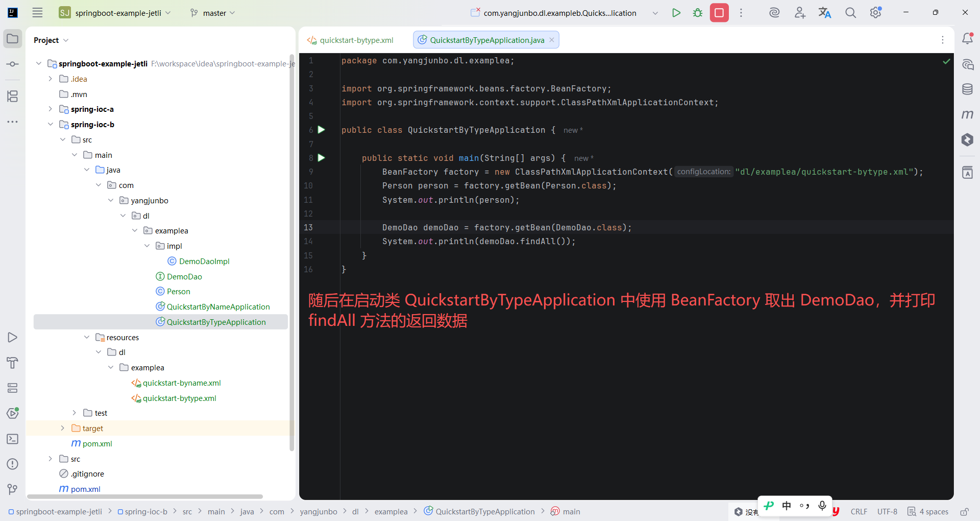Click configLocation inlay hint
This screenshot has width=980, height=521.
[704, 172]
